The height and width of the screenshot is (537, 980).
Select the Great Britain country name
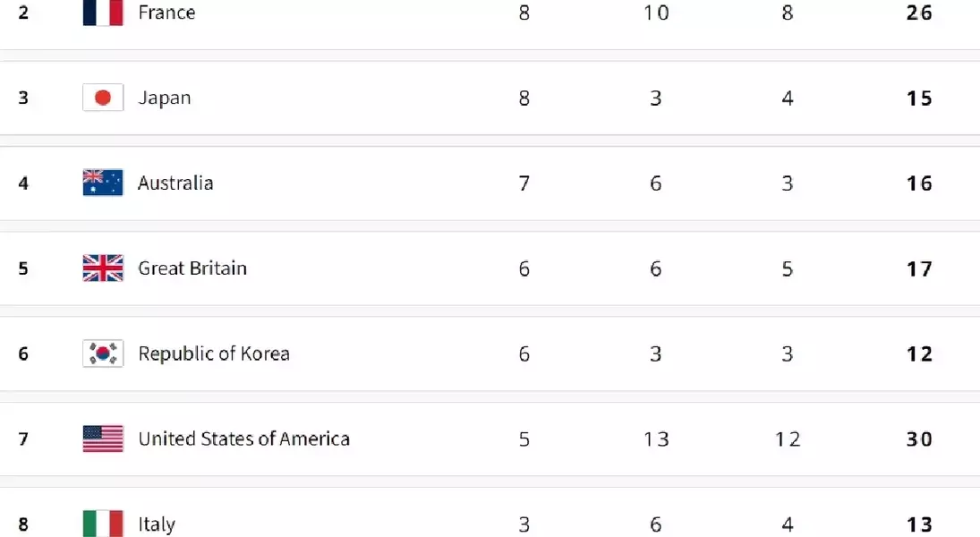pos(192,268)
